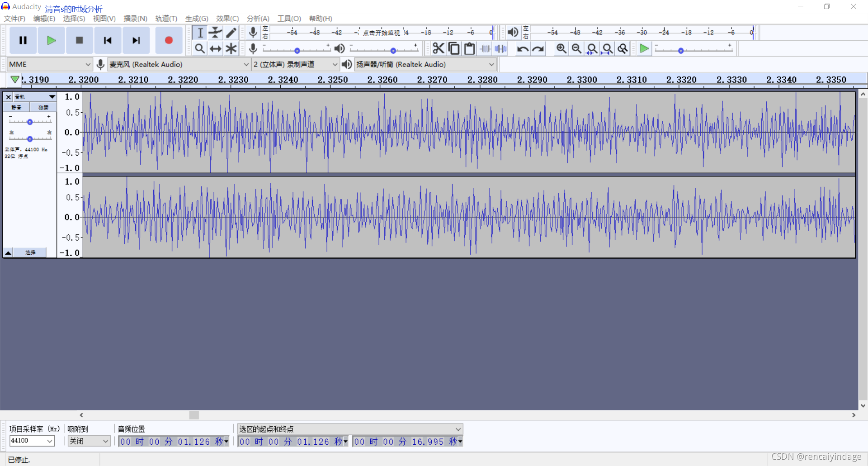Viewport: 868px width, 466px height.
Task: Open the 视图(V) menu
Action: 104,19
